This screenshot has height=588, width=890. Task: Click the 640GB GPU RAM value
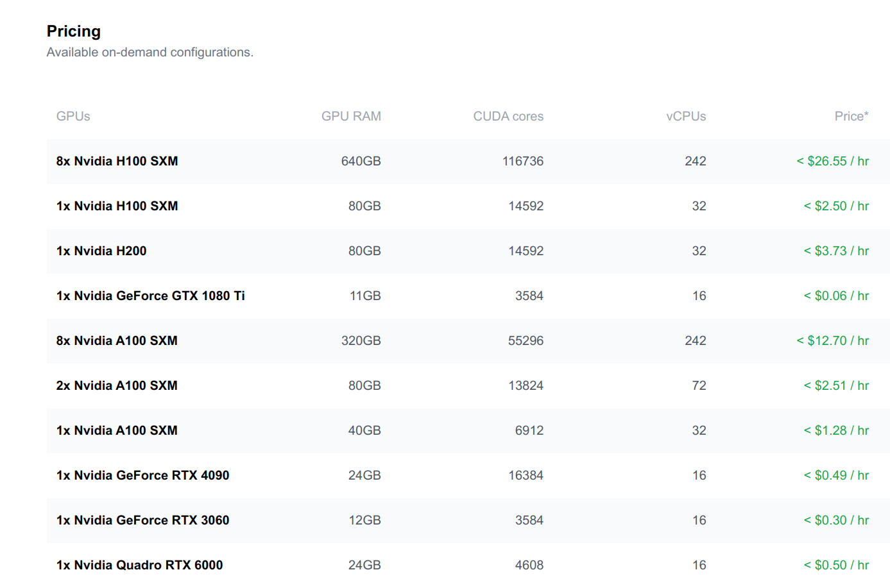click(x=361, y=161)
